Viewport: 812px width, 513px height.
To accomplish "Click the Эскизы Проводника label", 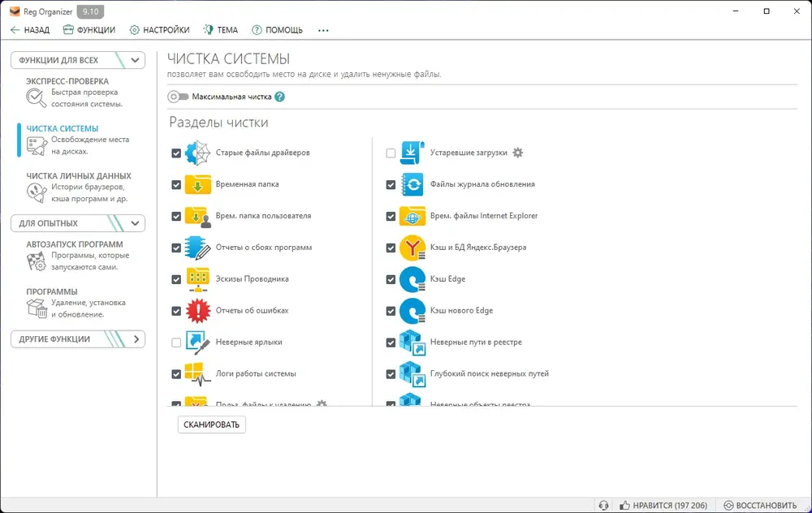I will (x=253, y=279).
